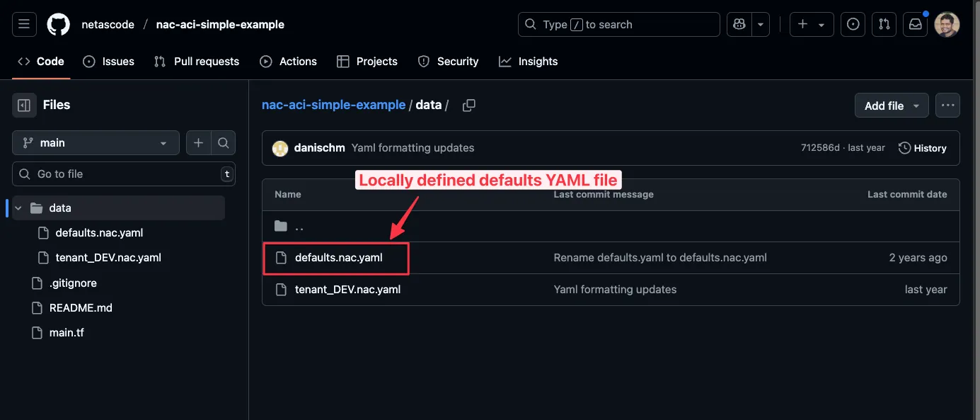980x420 pixels.
Task: Open the GitHub Copilot chat icon
Action: [739, 24]
